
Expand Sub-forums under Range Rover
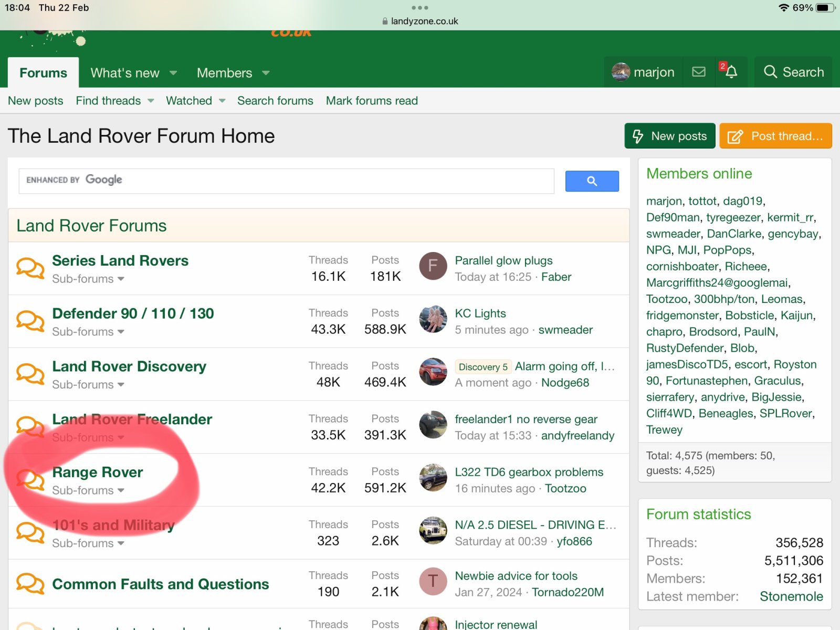coord(88,490)
